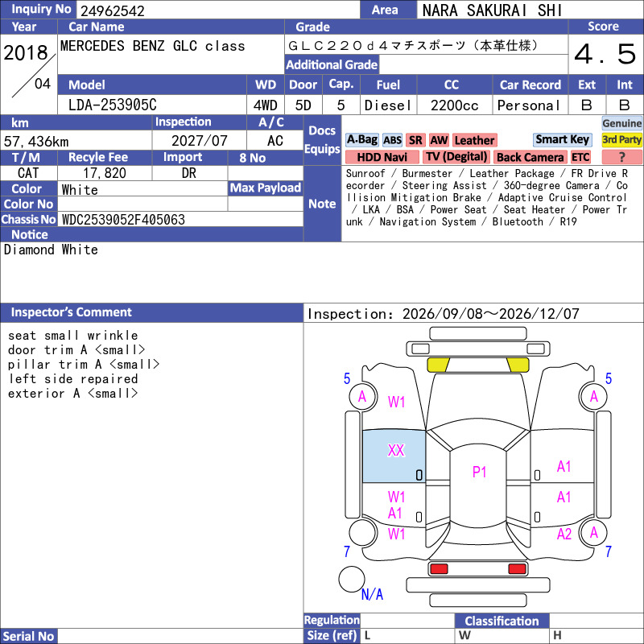
Task: Toggle the 3rd Party tag
Action: [x=621, y=139]
